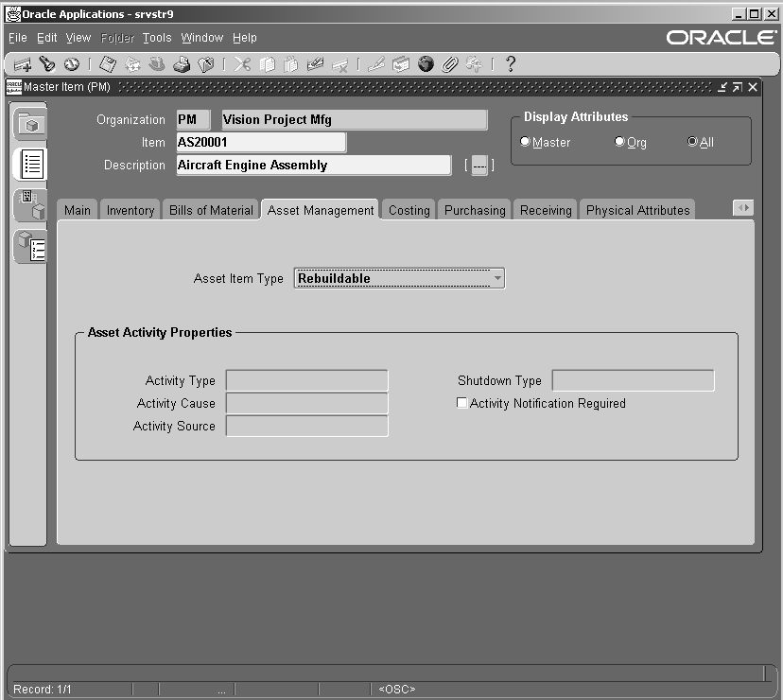Switch to the Physical Attributes tab
Viewport: 783px width, 700px height.
(x=637, y=210)
